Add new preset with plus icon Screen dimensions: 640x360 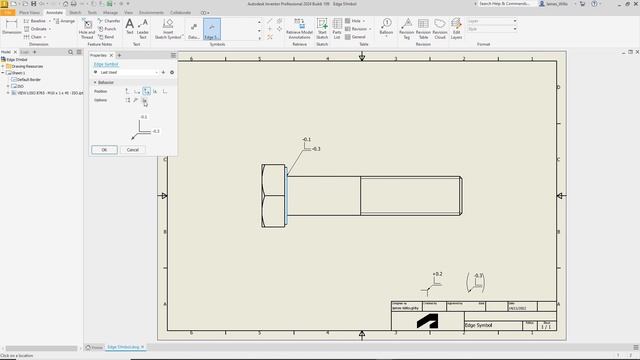[163, 72]
